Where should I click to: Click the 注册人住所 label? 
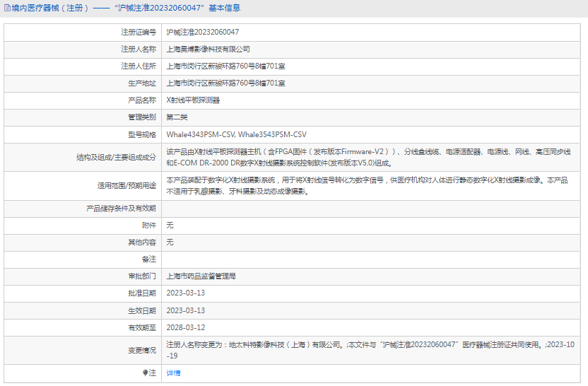[x=139, y=66]
